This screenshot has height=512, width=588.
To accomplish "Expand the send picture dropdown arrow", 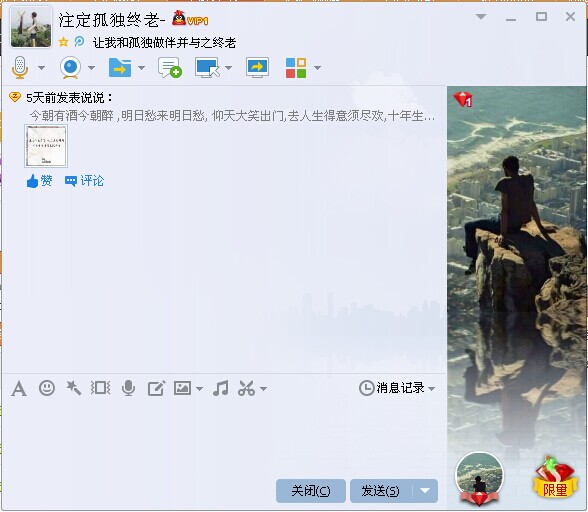I will pyautogui.click(x=200, y=389).
